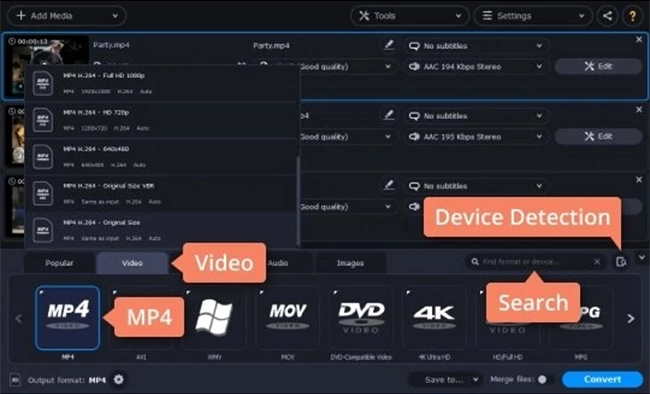Select MP4 H.264 - Full HD 1080p preset

tap(161, 83)
